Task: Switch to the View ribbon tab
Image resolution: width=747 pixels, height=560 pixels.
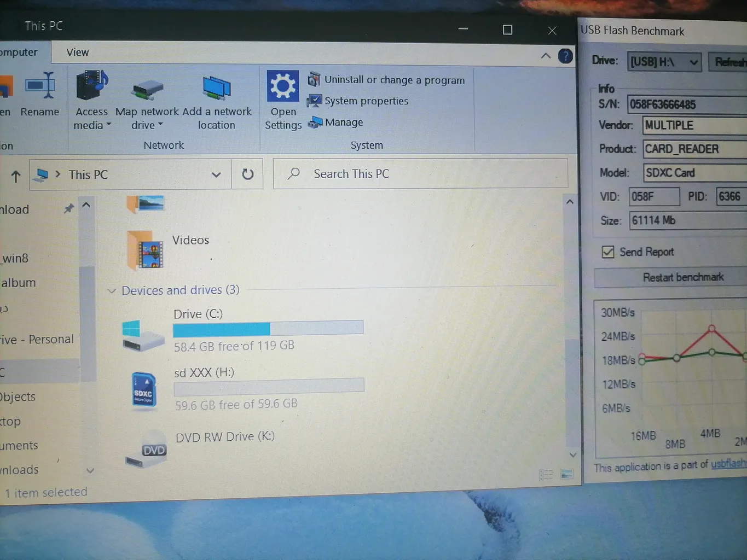Action: [77, 52]
